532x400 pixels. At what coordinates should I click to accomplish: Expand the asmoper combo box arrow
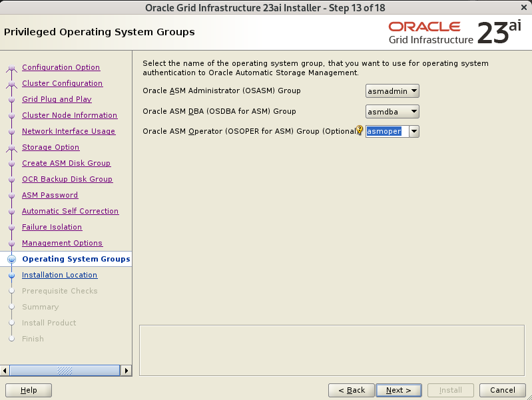point(414,131)
